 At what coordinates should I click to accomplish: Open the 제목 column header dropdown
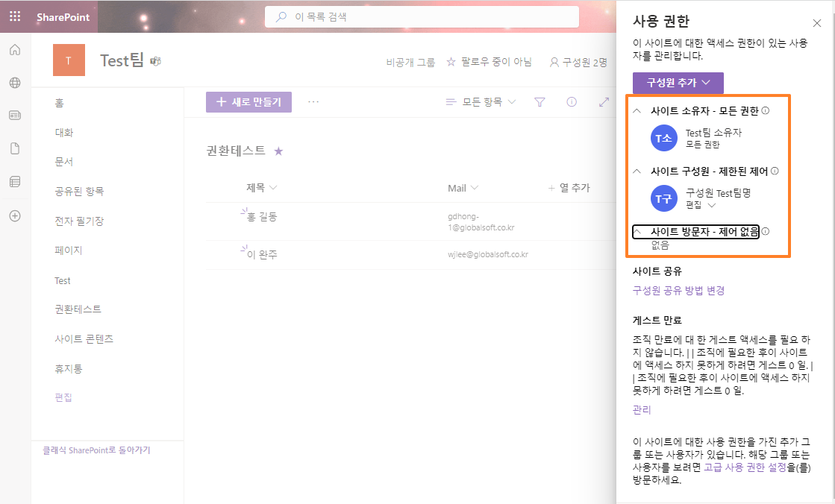click(261, 188)
